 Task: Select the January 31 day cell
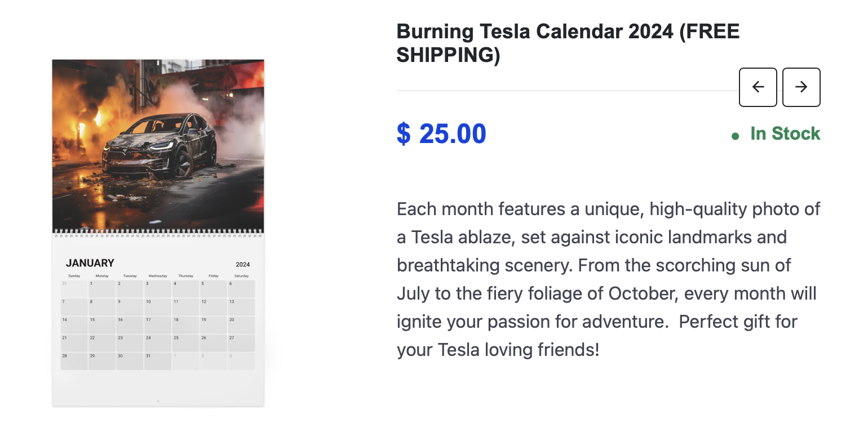158,361
